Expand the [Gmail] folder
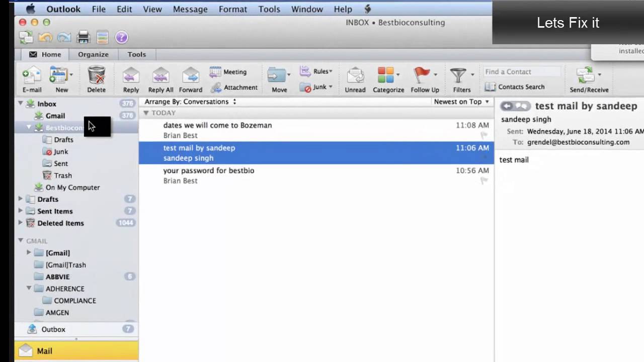The image size is (644, 362). 29,252
